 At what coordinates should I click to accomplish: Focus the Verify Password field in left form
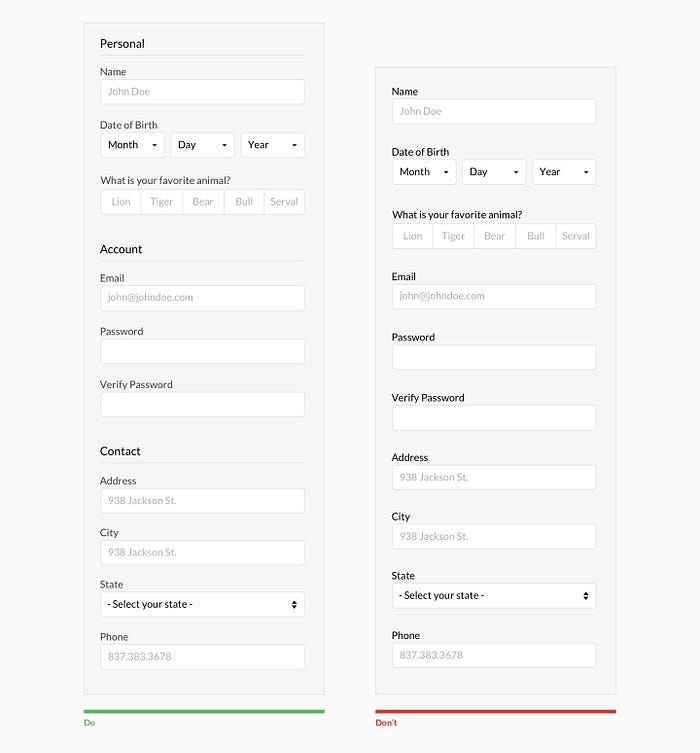coord(203,404)
